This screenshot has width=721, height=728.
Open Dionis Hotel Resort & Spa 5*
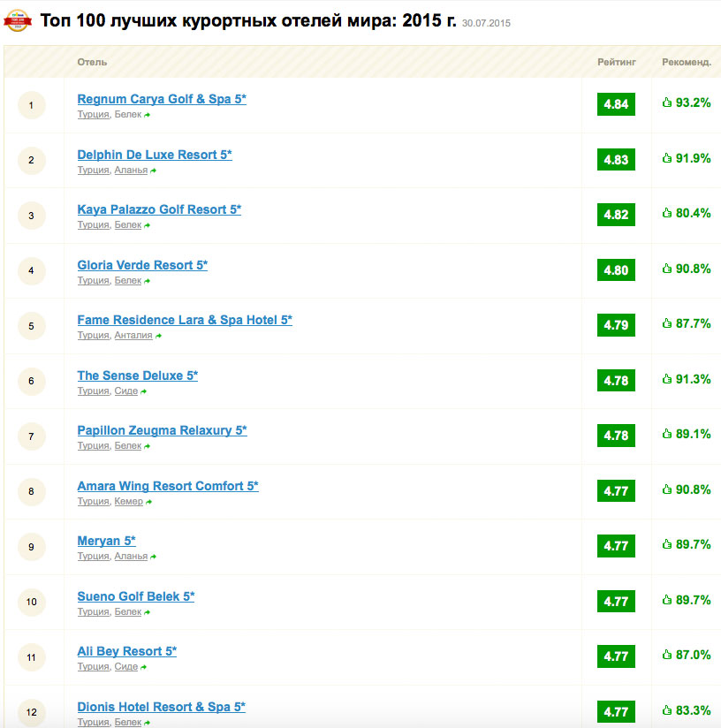(x=161, y=707)
